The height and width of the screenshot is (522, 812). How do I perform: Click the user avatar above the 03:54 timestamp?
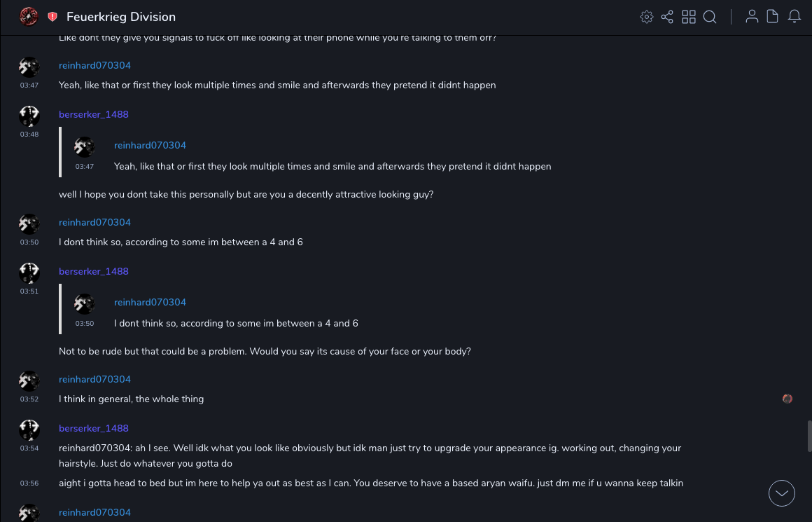pos(29,430)
